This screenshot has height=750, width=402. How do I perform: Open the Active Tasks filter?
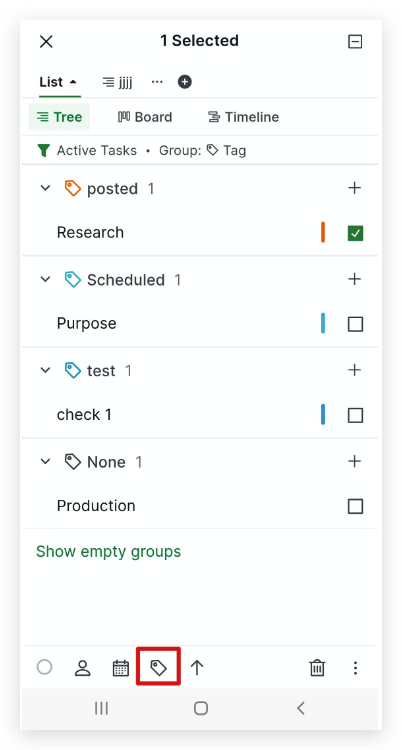87,151
